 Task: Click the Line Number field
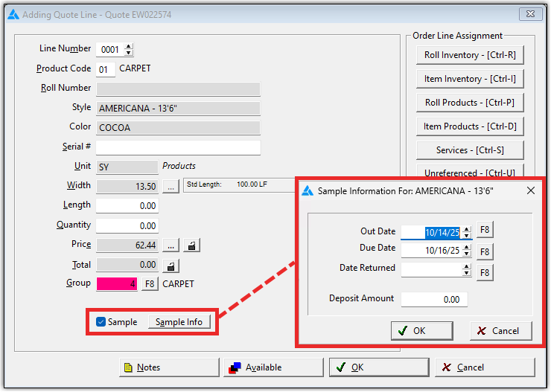[x=110, y=50]
